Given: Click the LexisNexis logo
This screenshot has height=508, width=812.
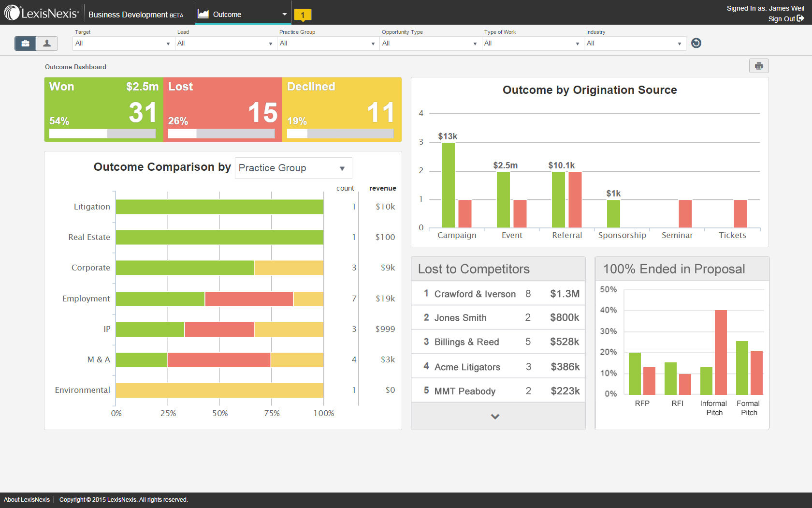Looking at the screenshot, I should 42,13.
